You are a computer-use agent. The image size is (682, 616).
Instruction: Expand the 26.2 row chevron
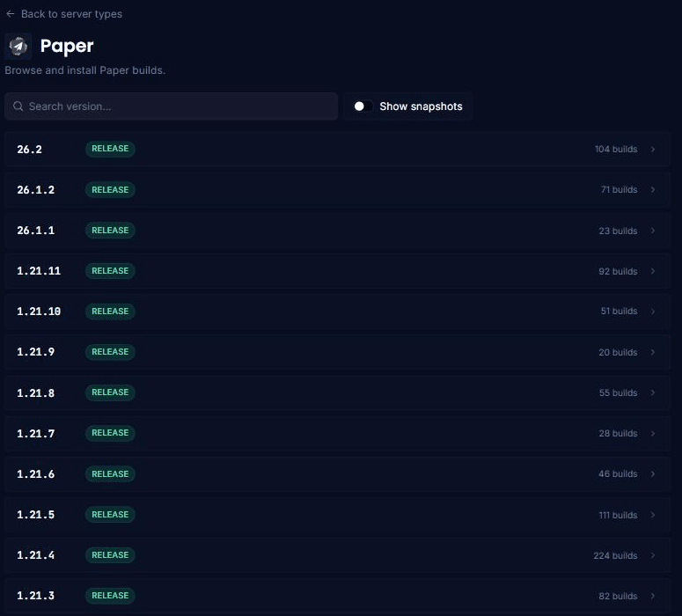(x=653, y=150)
